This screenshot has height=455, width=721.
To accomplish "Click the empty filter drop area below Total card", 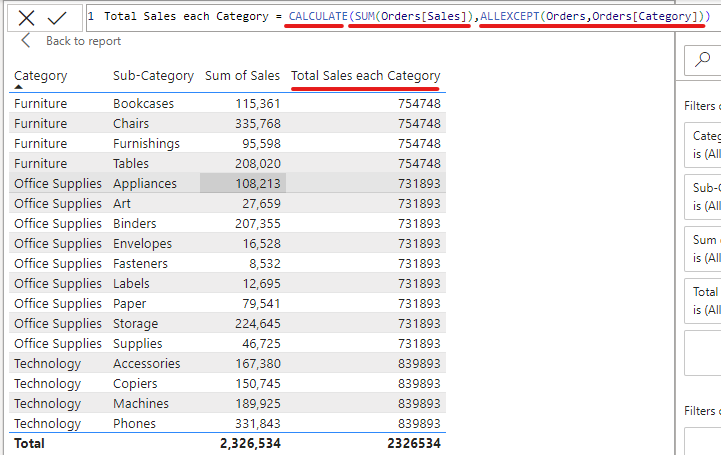I will coord(705,353).
